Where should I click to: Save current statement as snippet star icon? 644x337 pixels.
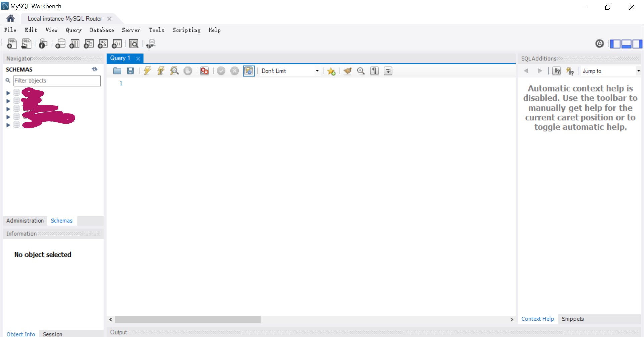(x=331, y=71)
